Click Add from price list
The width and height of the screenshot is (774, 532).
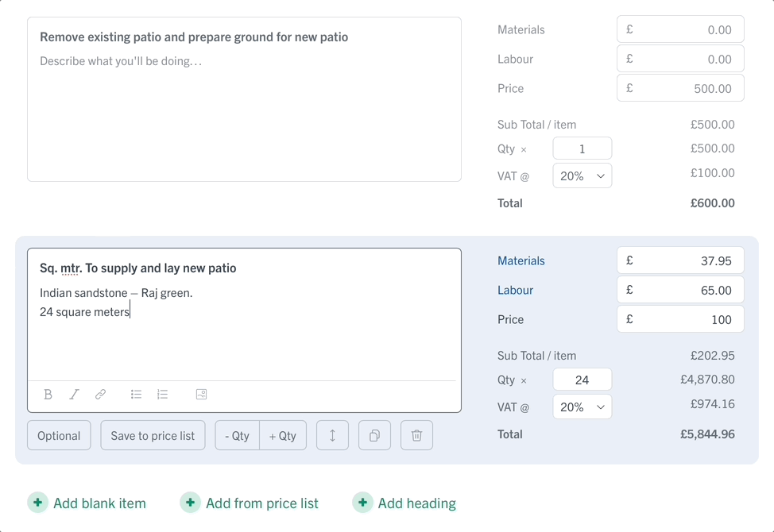(250, 503)
